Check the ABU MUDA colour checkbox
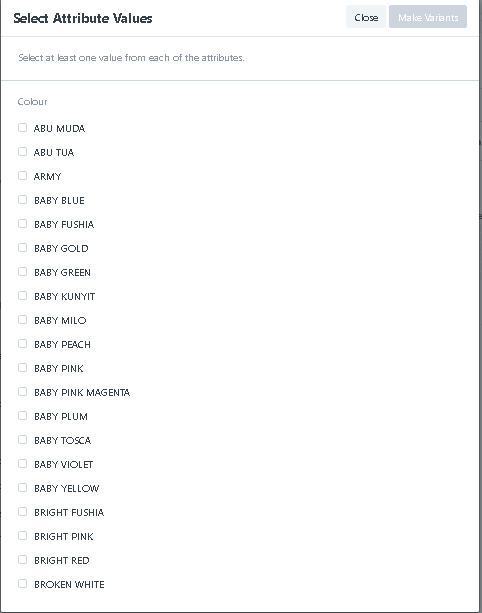The image size is (482, 613). [x=22, y=128]
